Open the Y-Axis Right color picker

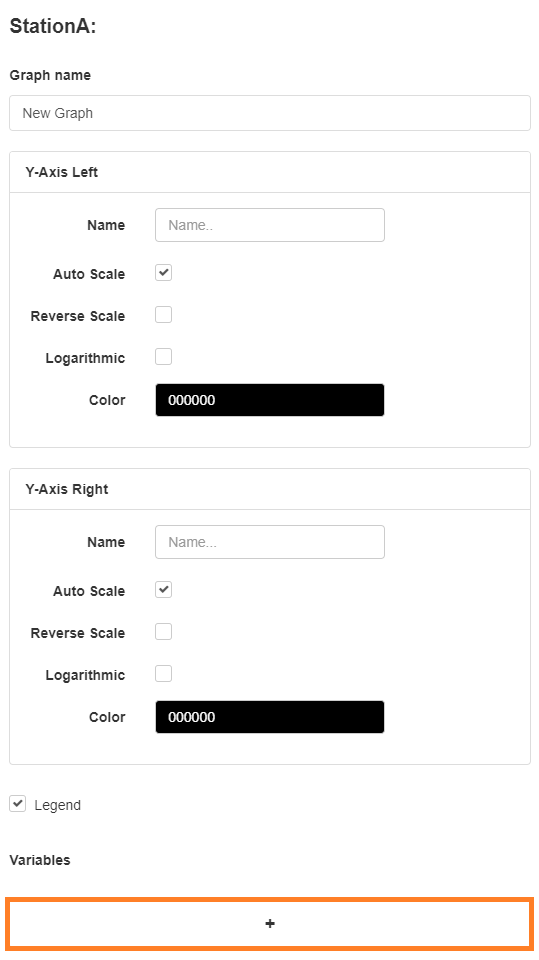pyautogui.click(x=270, y=717)
